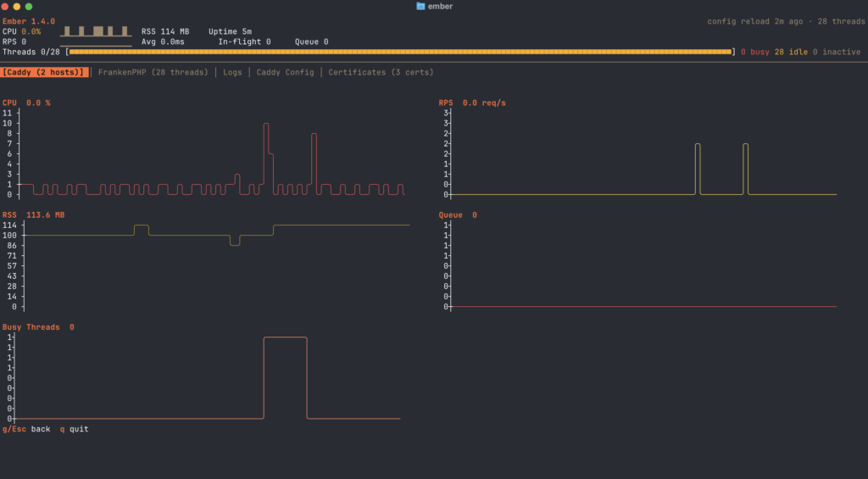868x479 pixels.
Task: Click the CPU 0.0% value in header
Action: pos(31,31)
